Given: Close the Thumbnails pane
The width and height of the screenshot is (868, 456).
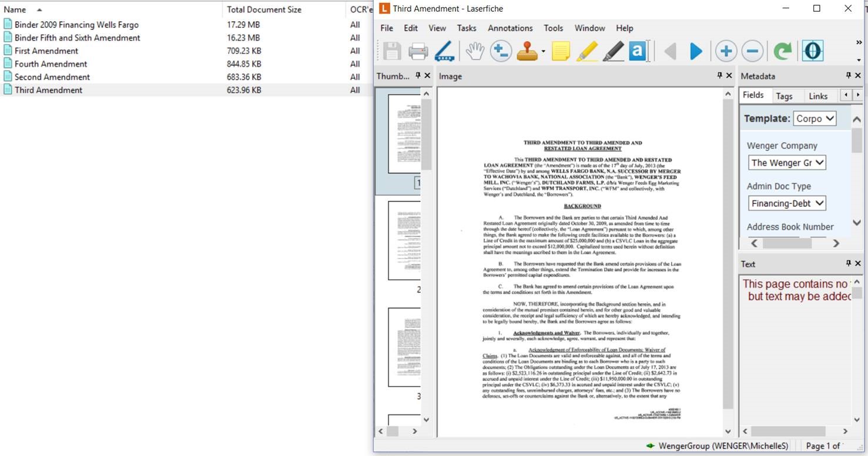Looking at the screenshot, I should pos(427,76).
